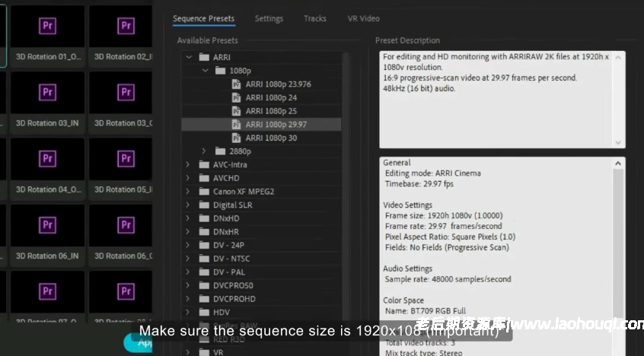The image size is (644, 356).
Task: Expand the Canon XF MPEG2 folder
Action: click(x=188, y=192)
